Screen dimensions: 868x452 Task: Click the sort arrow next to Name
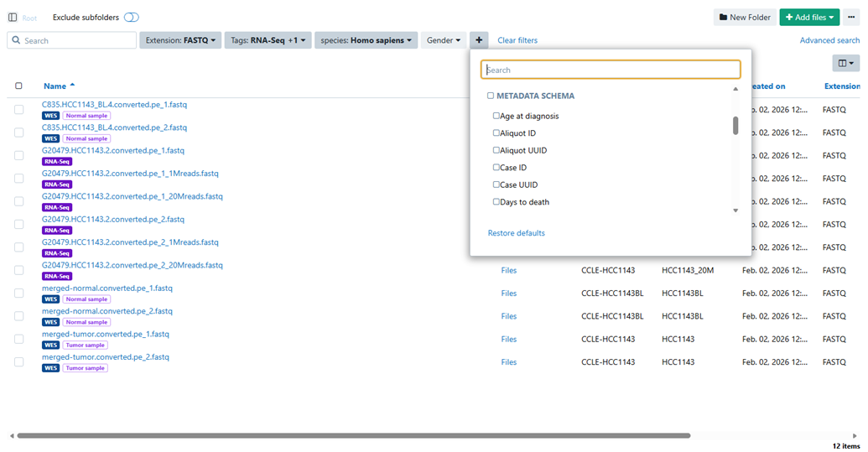[x=72, y=86]
